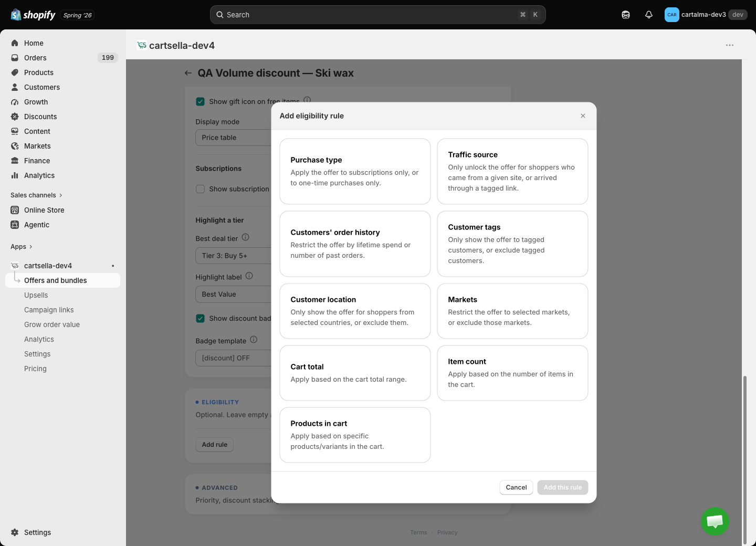This screenshot has height=546, width=756.
Task: Click the Privacy link in footer
Action: tap(447, 532)
